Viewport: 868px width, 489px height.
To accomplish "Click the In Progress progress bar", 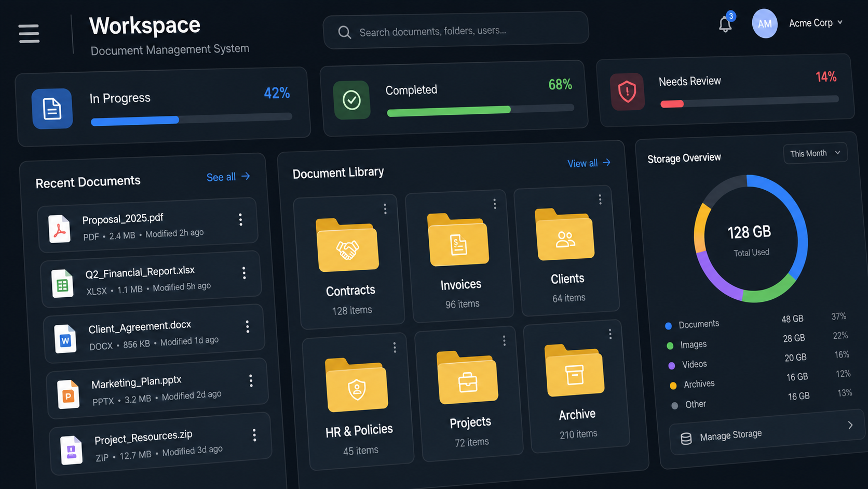I will pos(192,119).
